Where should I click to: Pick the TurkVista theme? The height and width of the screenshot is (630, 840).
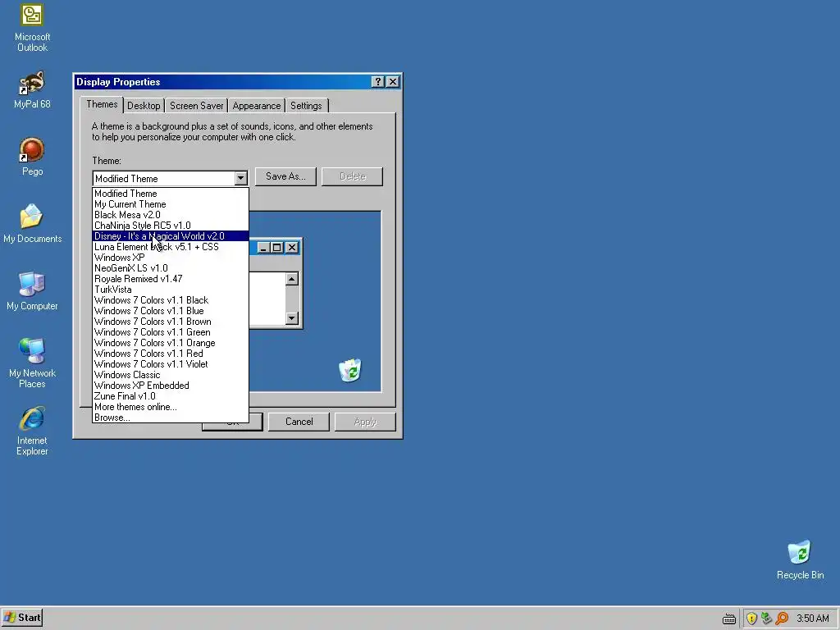pyautogui.click(x=171, y=290)
